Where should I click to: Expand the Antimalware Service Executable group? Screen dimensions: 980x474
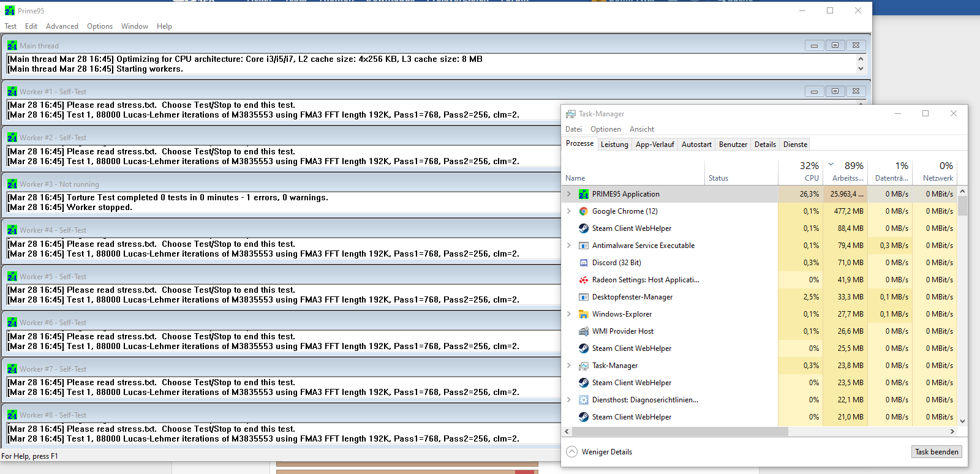click(569, 246)
